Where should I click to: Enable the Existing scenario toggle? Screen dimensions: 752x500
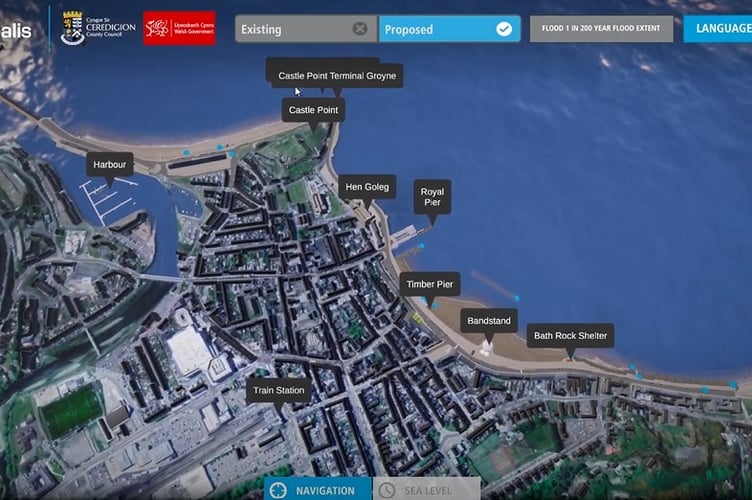tap(306, 29)
